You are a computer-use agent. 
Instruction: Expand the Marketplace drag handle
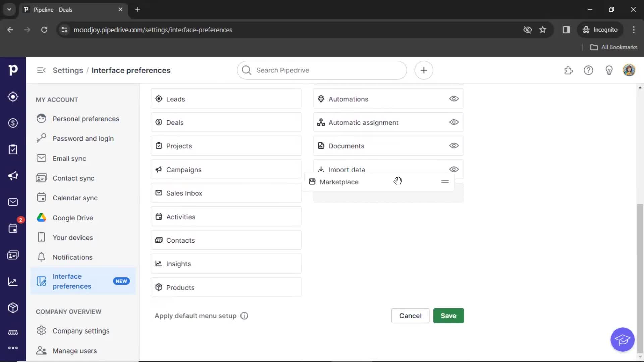pyautogui.click(x=445, y=182)
